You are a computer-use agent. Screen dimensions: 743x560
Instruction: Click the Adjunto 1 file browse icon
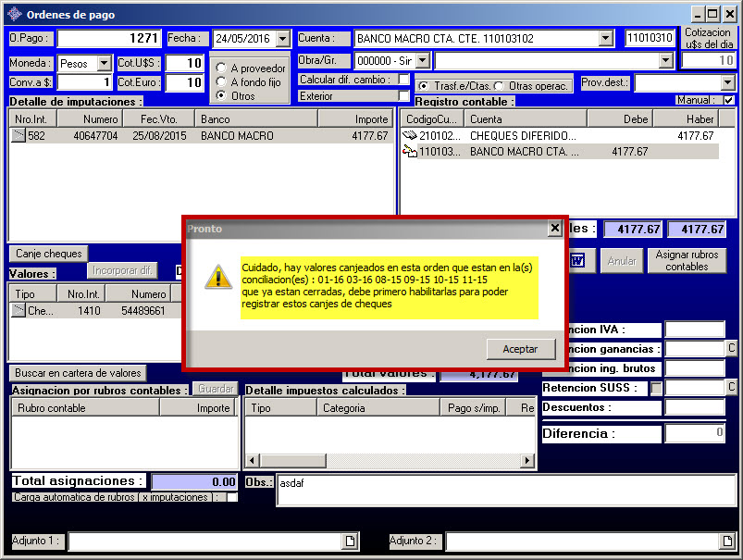pyautogui.click(x=351, y=541)
